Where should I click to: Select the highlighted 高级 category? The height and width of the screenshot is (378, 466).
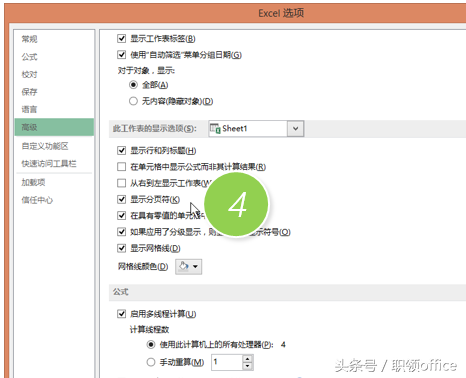[54, 127]
